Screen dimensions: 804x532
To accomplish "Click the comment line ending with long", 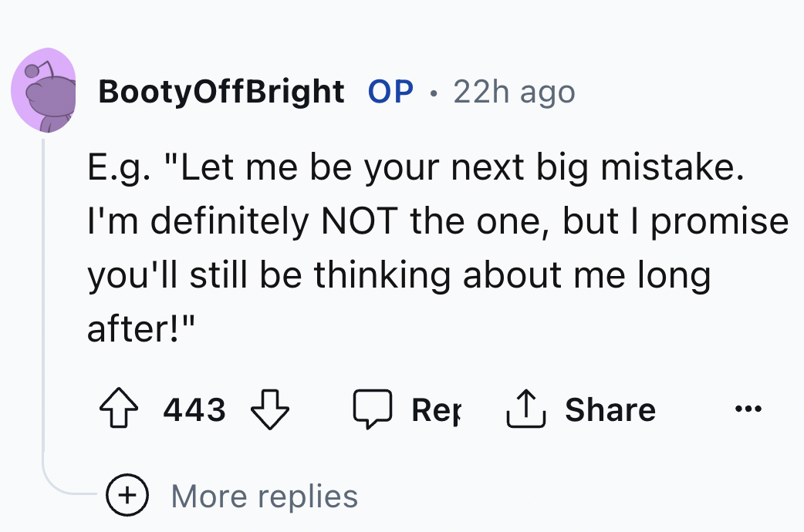I will (x=397, y=274).
